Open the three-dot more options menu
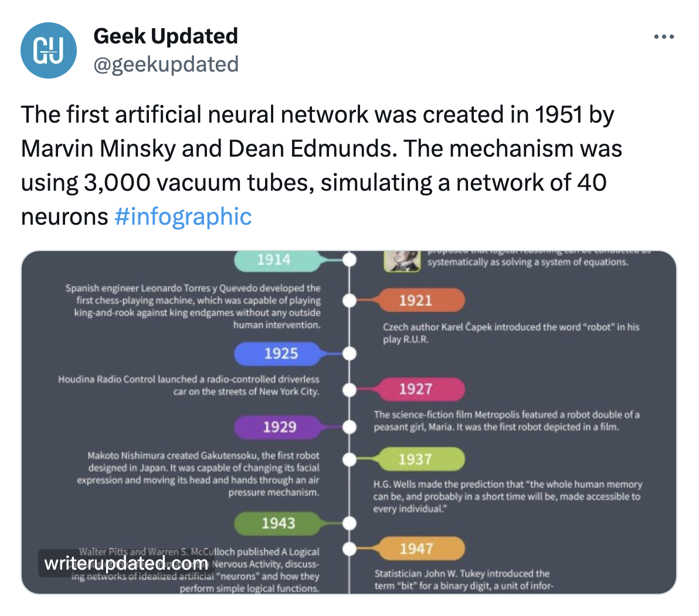 pyautogui.click(x=663, y=37)
